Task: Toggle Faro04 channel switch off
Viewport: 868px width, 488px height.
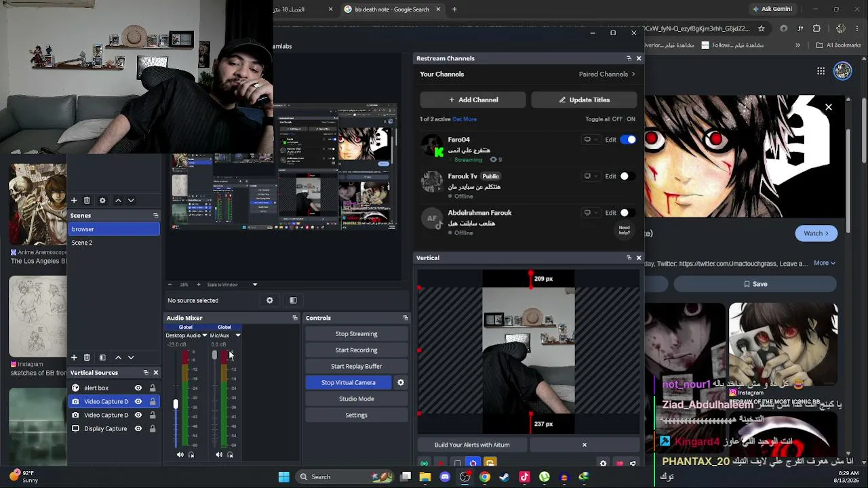Action: pyautogui.click(x=628, y=140)
